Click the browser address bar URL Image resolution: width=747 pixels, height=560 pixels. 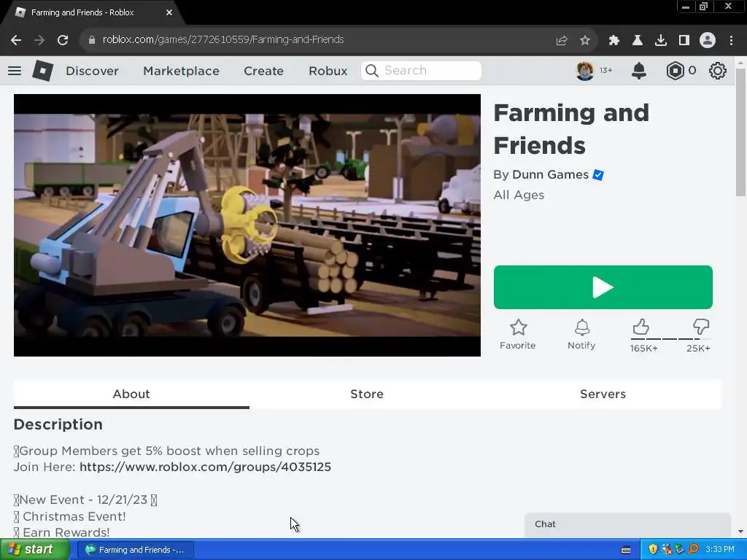coord(223,39)
